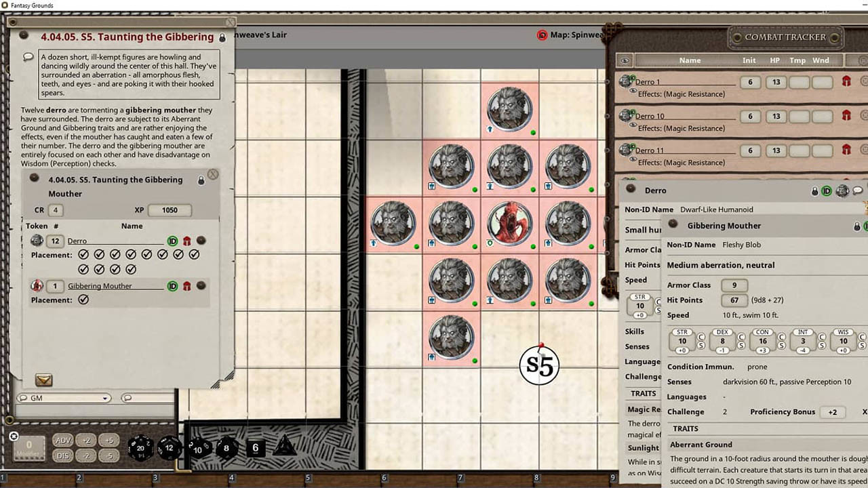
Task: Open the GM chat recipient dropdown
Action: pyautogui.click(x=105, y=398)
